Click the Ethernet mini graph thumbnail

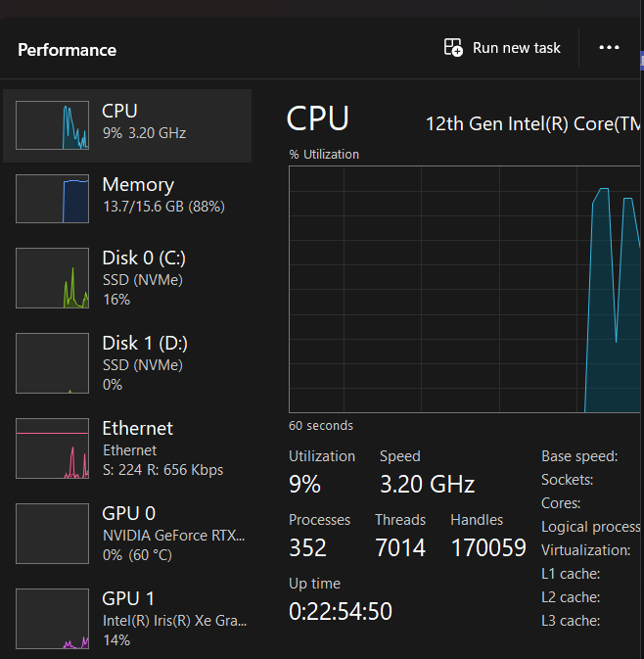pos(53,448)
